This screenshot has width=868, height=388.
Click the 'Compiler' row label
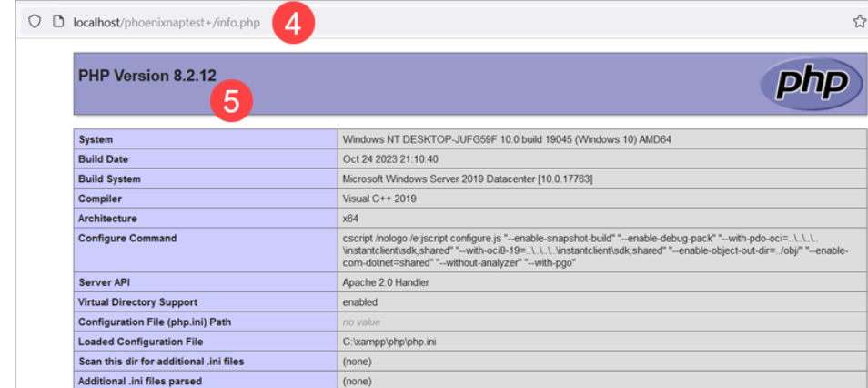[x=100, y=199]
